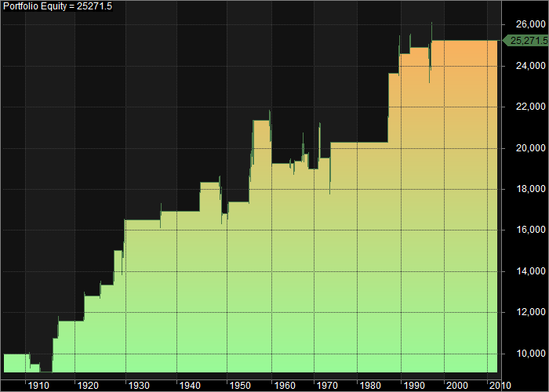The width and height of the screenshot is (549, 392).
Task: Click the 12,000 y-axis label
Action: [x=531, y=312]
